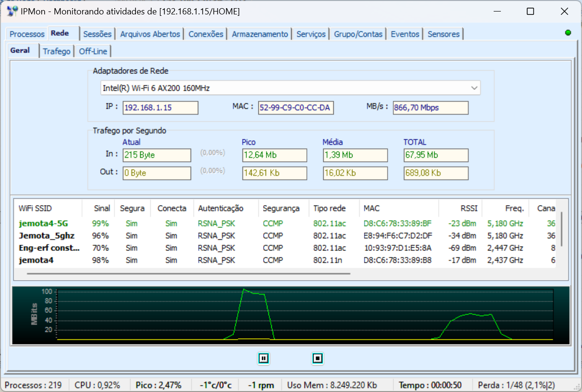Minimize the IPMon window
The image size is (582, 392).
[x=497, y=12]
